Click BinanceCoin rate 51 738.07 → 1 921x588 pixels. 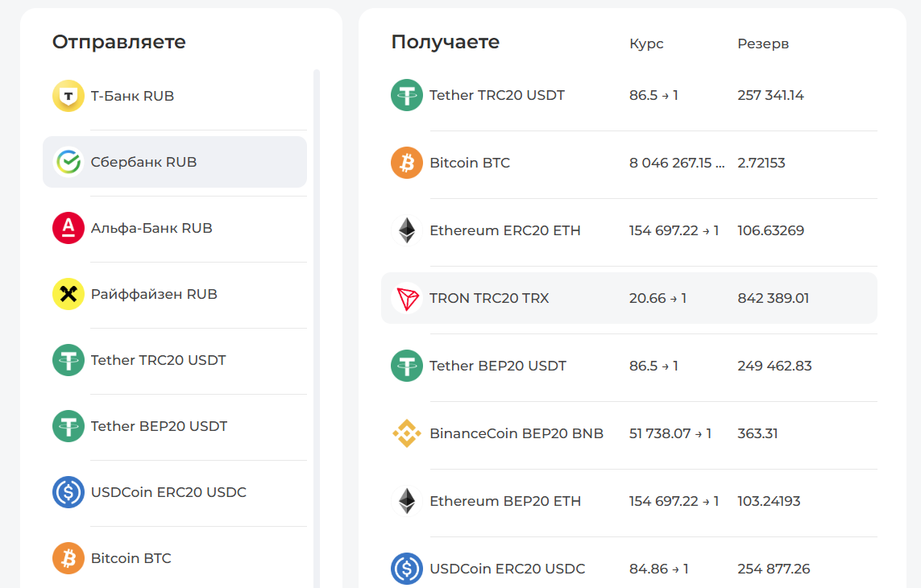(670, 433)
